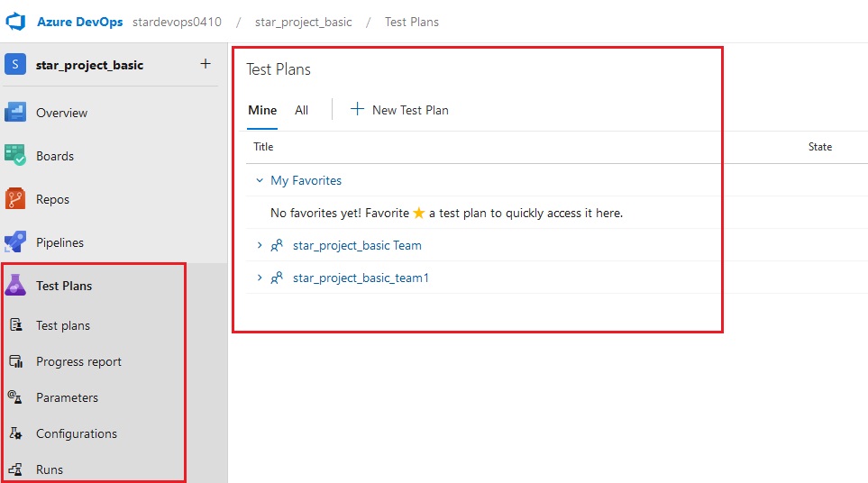The height and width of the screenshot is (483, 868).
Task: Collapse the My Favorites section
Action: [x=259, y=180]
